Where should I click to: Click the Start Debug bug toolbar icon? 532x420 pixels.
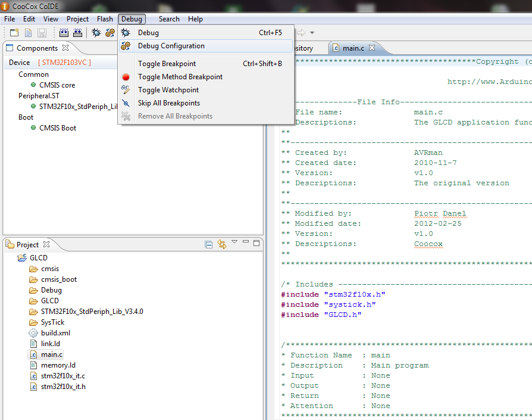(96, 33)
